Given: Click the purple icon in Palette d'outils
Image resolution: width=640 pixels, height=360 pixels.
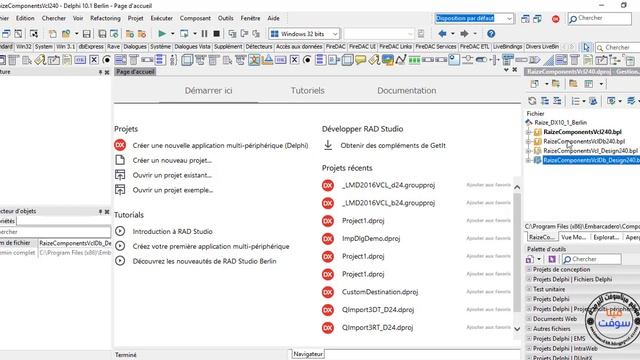Looking at the screenshot, I should pyautogui.click(x=552, y=259).
